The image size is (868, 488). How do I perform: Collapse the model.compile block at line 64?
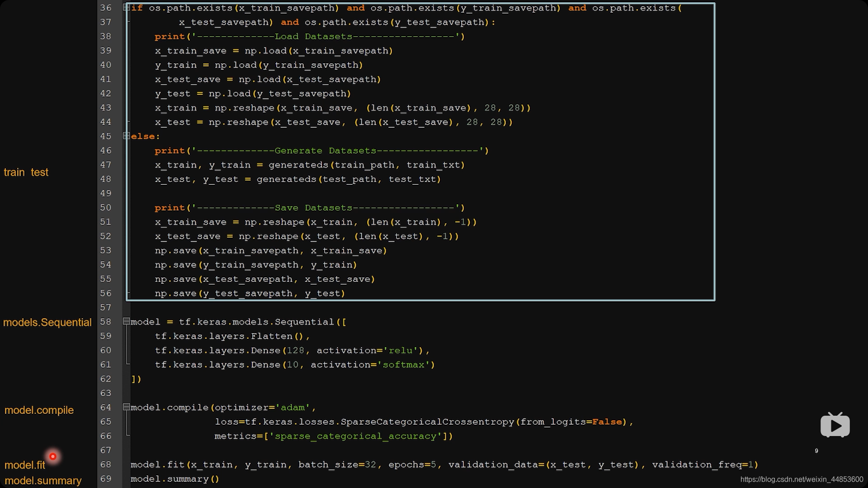(127, 407)
